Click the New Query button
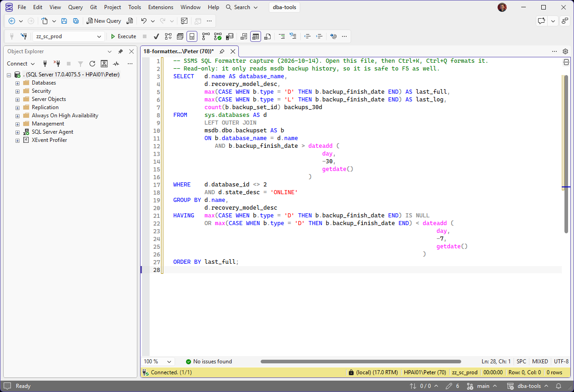The height and width of the screenshot is (392, 574). 104,21
